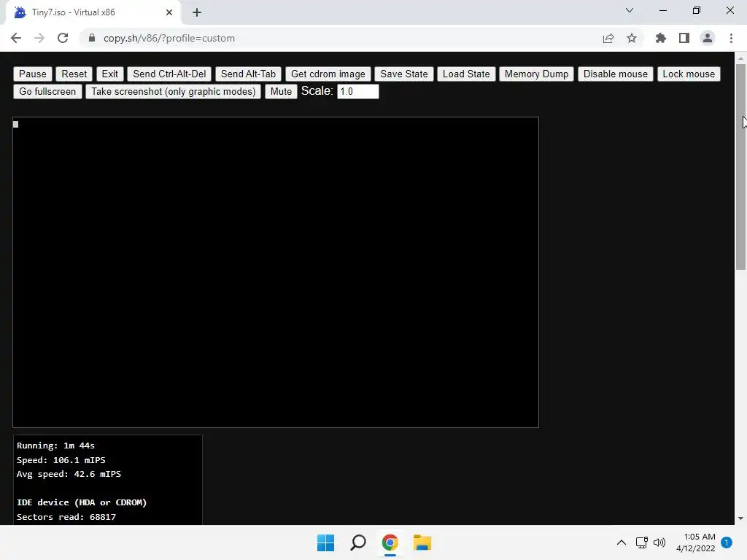Viewport: 747px width, 560px height.
Task: Share this page icon in address bar
Action: 608,38
